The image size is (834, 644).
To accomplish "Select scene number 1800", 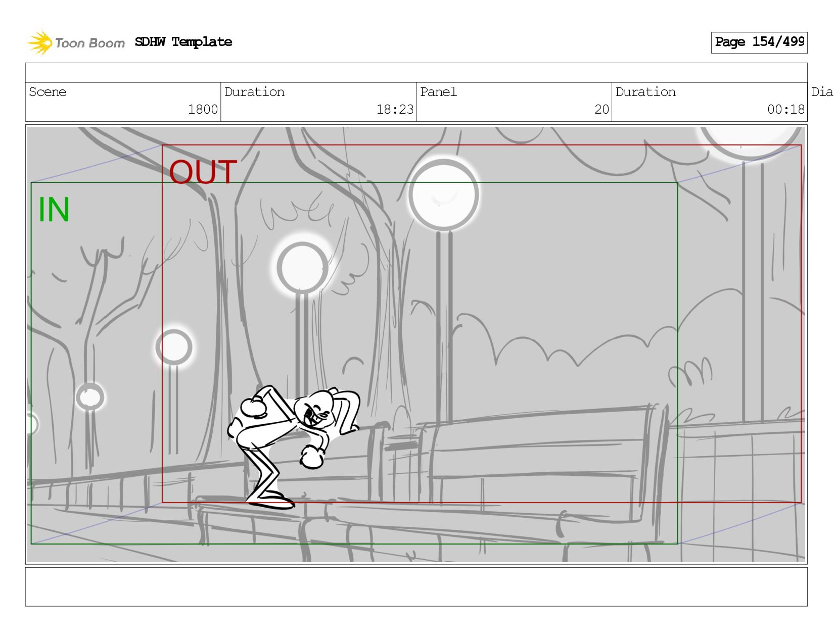I will tap(203, 110).
